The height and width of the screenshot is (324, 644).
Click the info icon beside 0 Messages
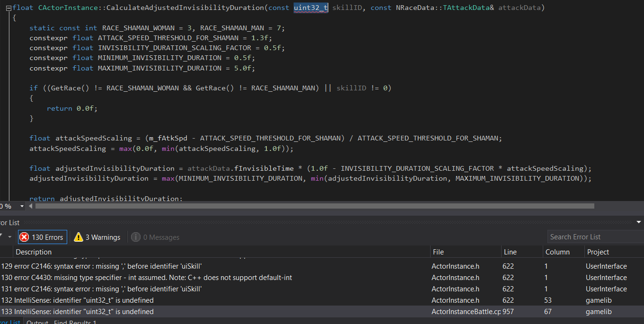pos(136,237)
